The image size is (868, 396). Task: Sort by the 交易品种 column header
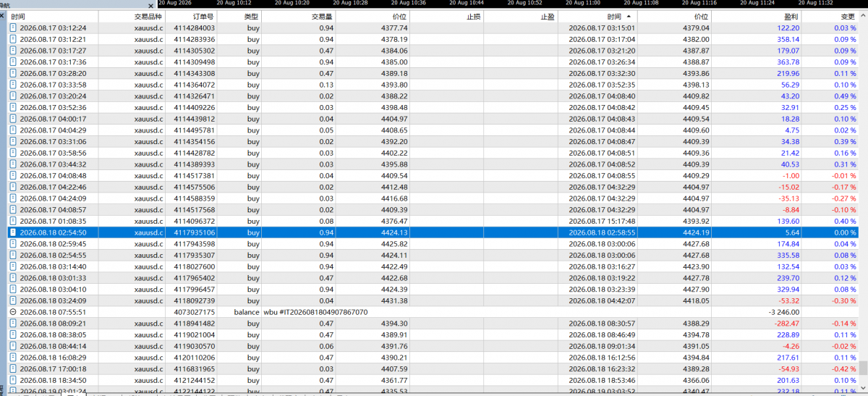pos(149,16)
